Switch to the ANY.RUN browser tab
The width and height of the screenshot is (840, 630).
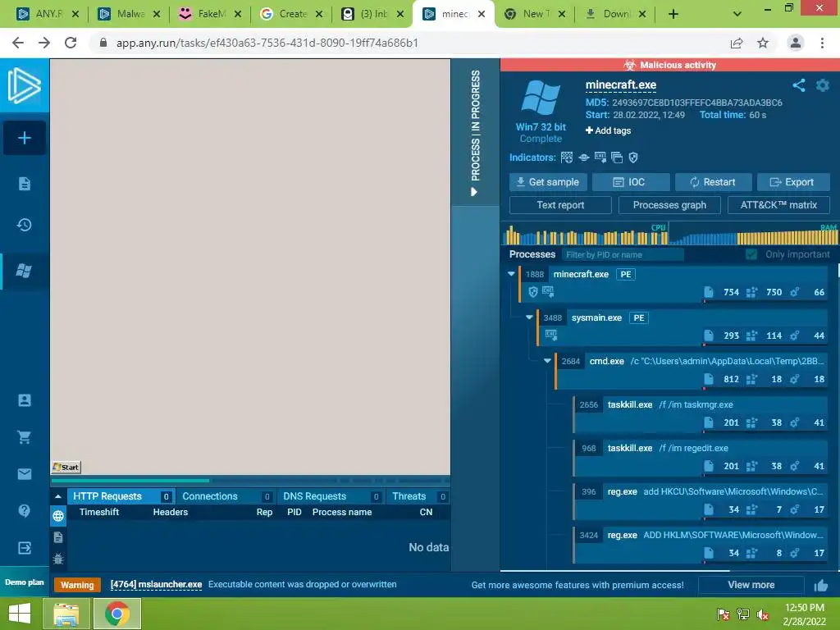coord(47,14)
